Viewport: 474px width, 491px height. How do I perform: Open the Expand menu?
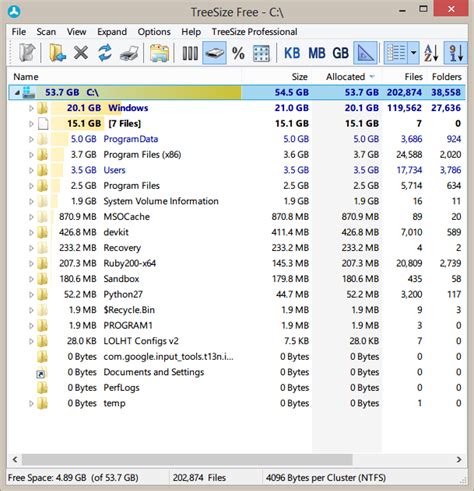coord(112,32)
